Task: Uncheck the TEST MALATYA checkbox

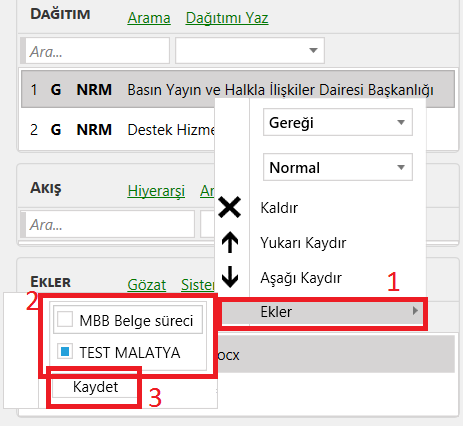Action: [65, 352]
